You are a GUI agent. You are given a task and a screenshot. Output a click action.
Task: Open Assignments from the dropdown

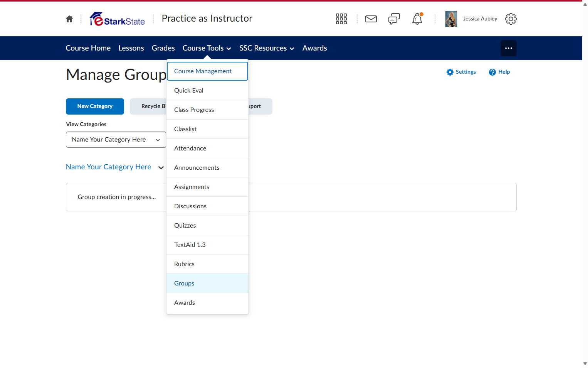[x=207, y=187]
